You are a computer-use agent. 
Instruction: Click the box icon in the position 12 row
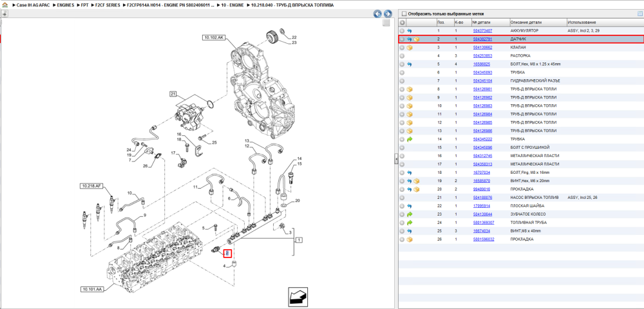(410, 122)
